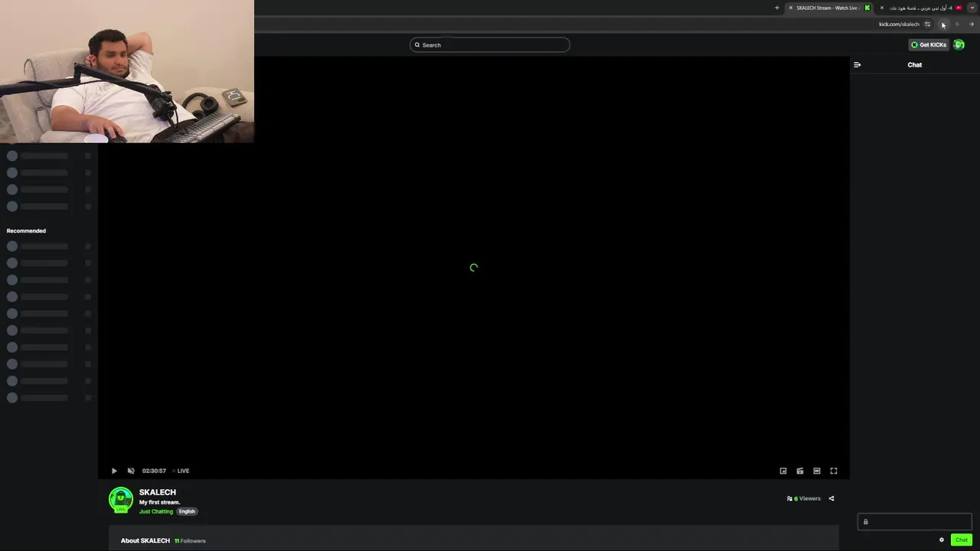Viewport: 980px width, 551px height.
Task: Click the lock icon in chat input
Action: [x=866, y=522]
